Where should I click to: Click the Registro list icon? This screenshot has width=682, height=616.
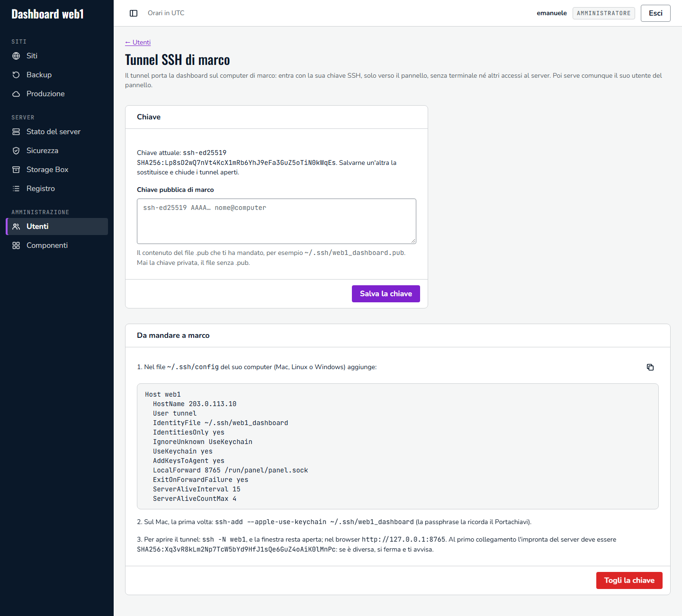(16, 189)
